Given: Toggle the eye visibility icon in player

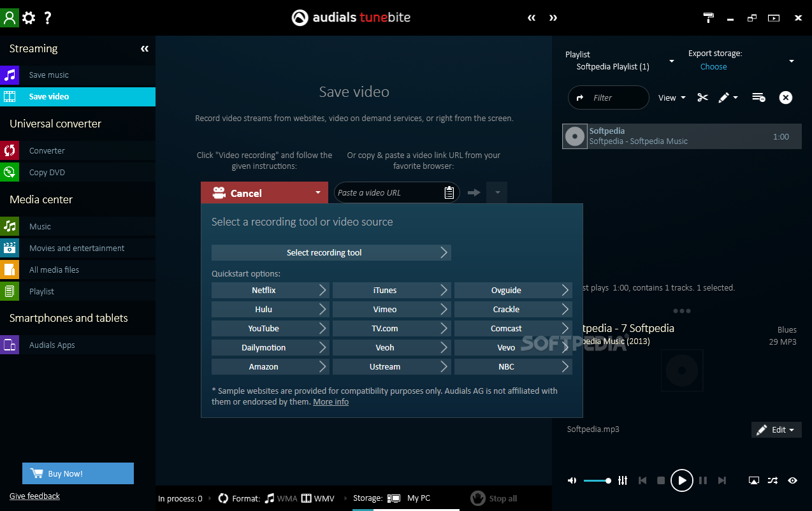Looking at the screenshot, I should (792, 480).
